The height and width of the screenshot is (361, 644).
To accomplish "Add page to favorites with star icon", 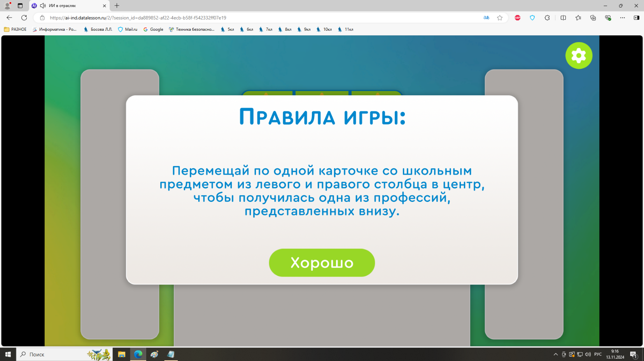I will tap(500, 18).
